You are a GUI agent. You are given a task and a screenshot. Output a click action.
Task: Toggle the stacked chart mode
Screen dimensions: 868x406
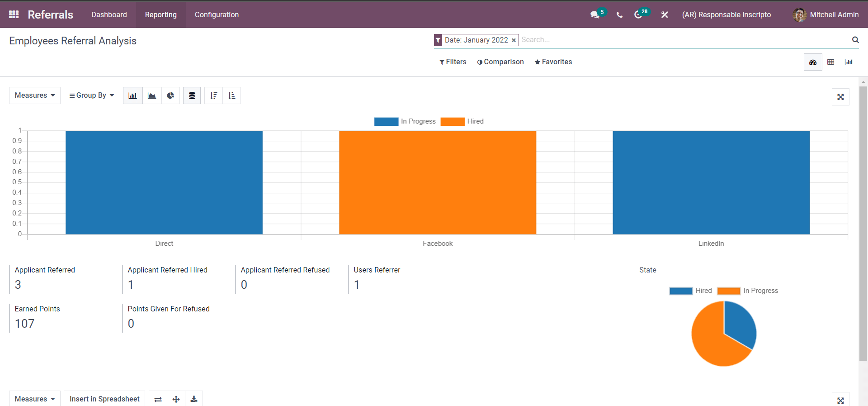click(x=192, y=96)
